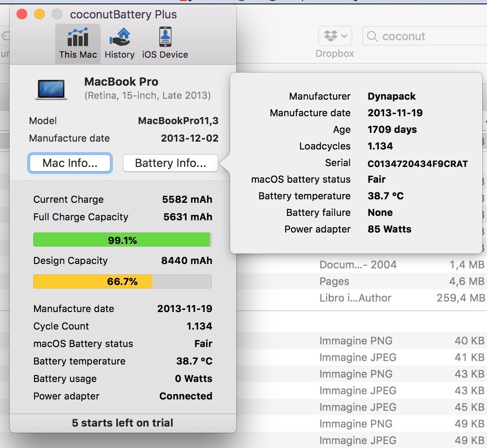The image size is (487, 448).
Task: Click the 5582 mAh Current Charge value
Action: pos(187,199)
